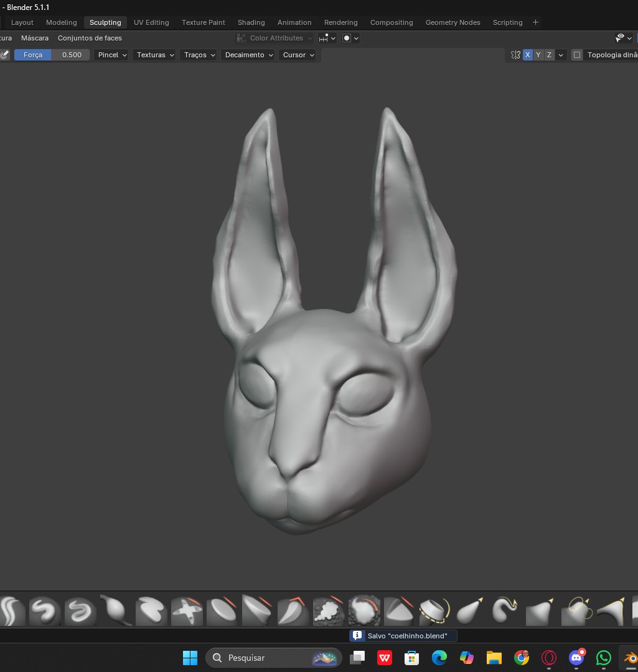The image size is (638, 672).
Task: Enable Y axis symmetry
Action: pyautogui.click(x=538, y=55)
